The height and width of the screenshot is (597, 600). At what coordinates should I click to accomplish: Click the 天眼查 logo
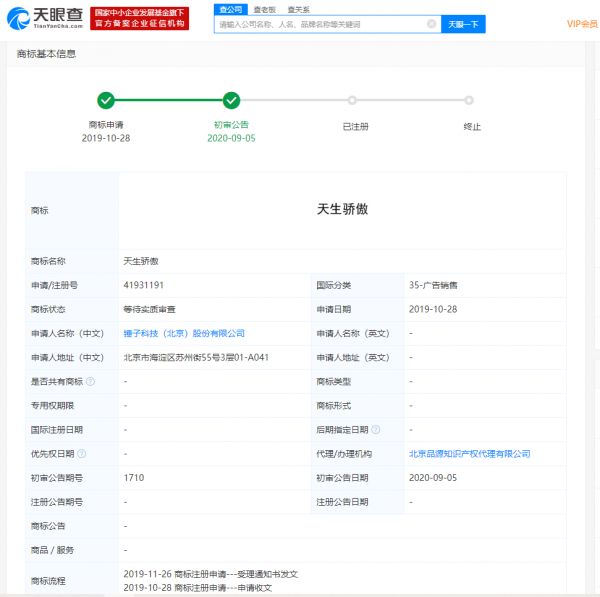47,17
